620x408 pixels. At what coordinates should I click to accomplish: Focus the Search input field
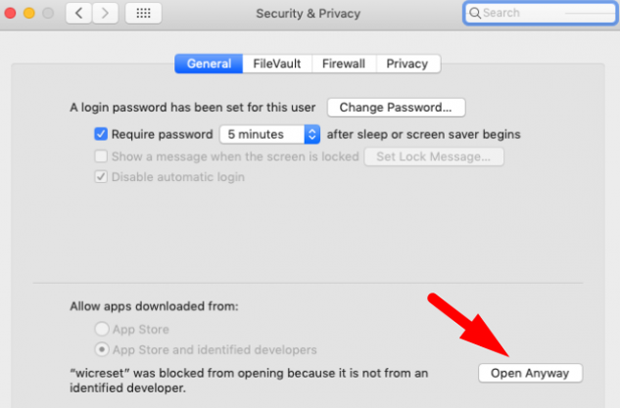tap(540, 13)
